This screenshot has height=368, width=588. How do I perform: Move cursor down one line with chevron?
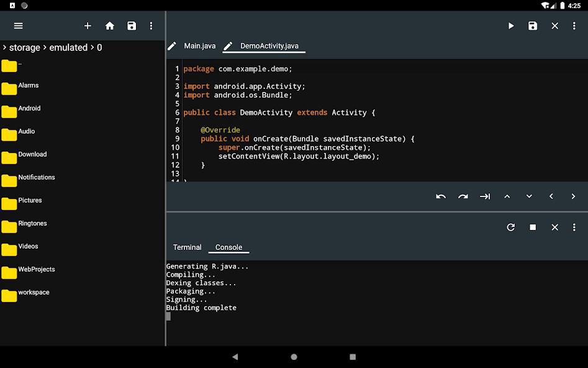529,196
